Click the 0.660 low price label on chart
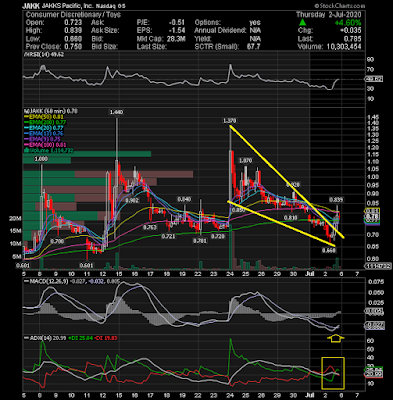This screenshot has width=393, height=400. click(329, 250)
